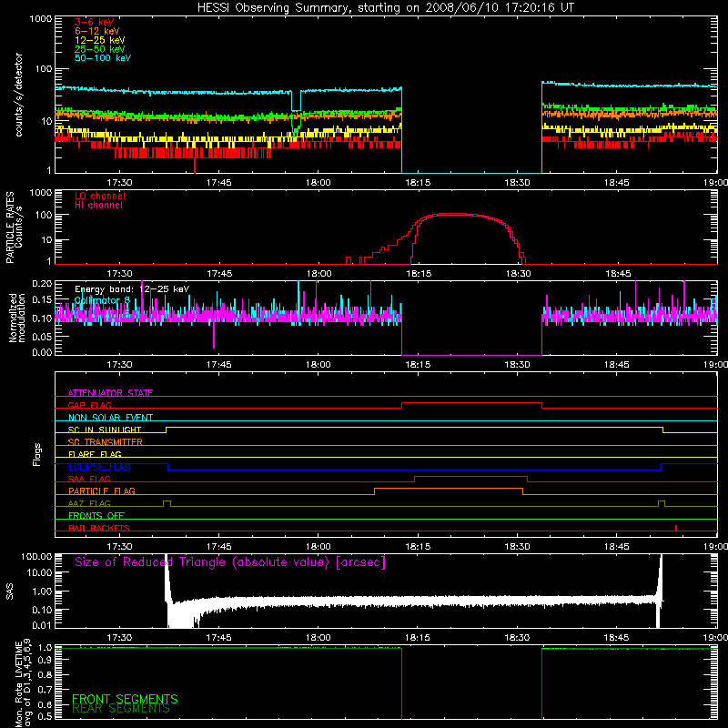This screenshot has width=728, height=728.
Task: Select the FLARE FLAG label
Action: pyautogui.click(x=95, y=454)
